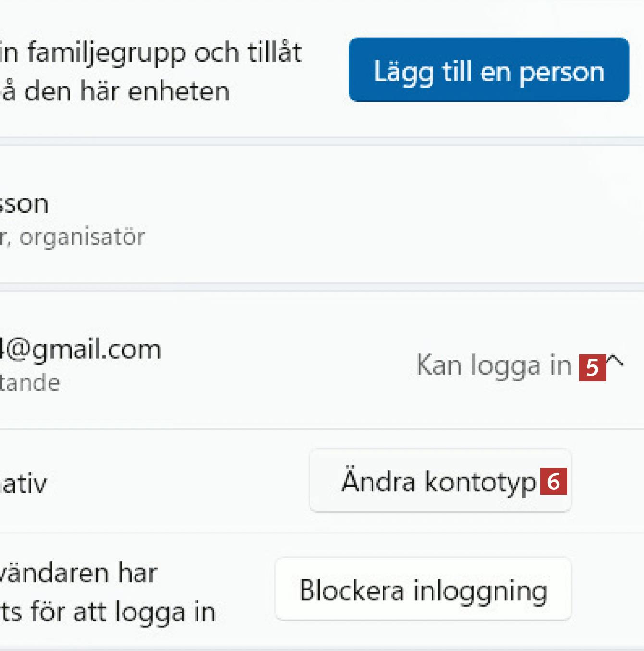Click the "Blockera inloggning" button
Screen dimensions: 644x651
pyautogui.click(x=423, y=589)
